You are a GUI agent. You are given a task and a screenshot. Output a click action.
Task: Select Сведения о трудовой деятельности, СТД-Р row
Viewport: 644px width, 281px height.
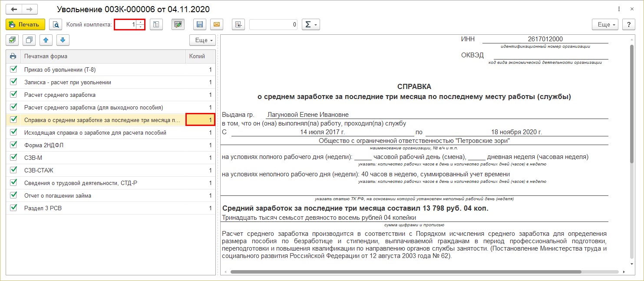click(x=111, y=183)
